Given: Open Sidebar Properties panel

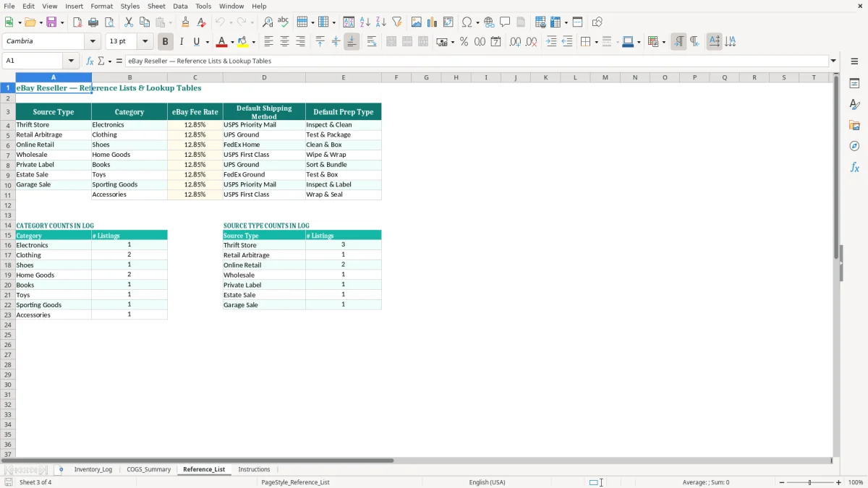Looking at the screenshot, I should click(x=854, y=83).
